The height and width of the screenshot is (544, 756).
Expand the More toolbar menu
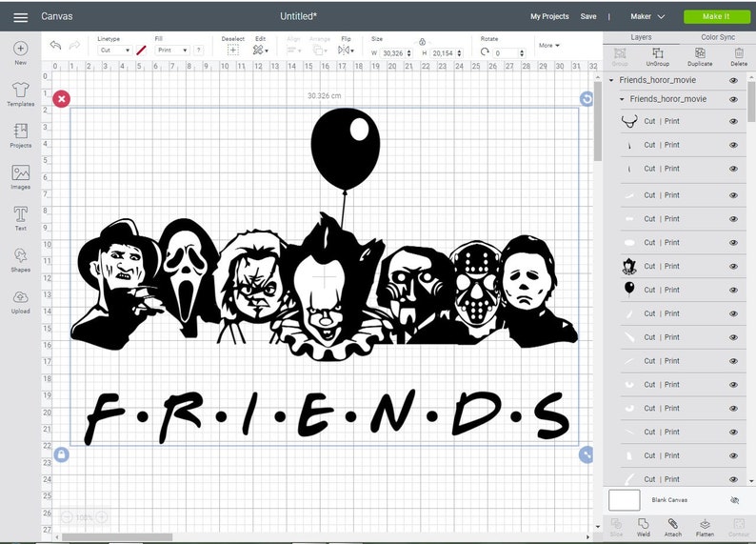point(549,46)
